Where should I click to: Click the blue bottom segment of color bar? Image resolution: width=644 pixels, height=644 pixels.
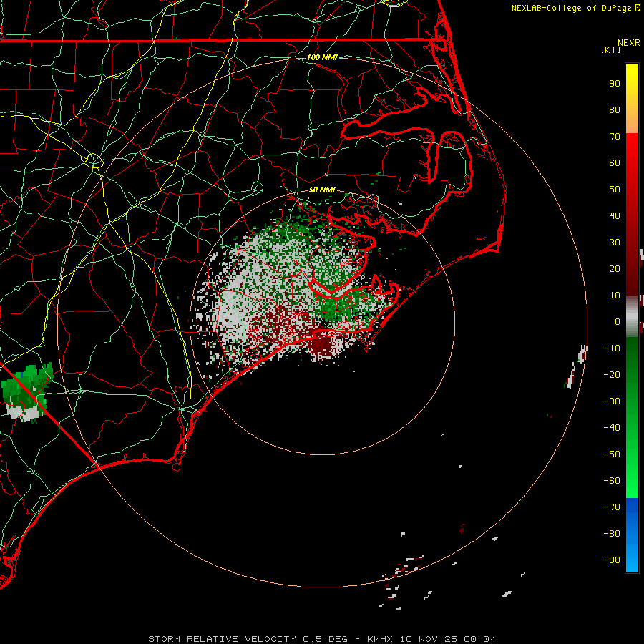coord(632,535)
